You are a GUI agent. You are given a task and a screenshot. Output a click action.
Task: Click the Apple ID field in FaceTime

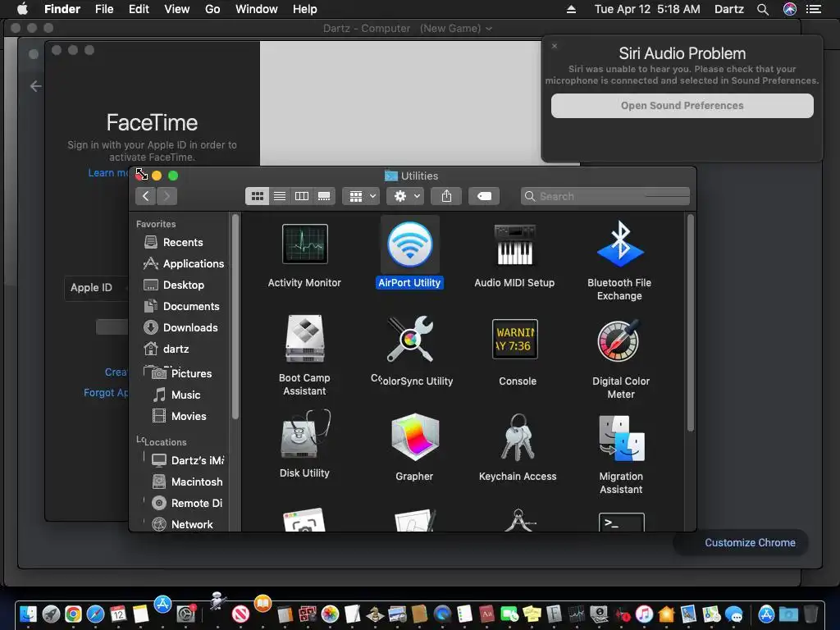coord(97,288)
